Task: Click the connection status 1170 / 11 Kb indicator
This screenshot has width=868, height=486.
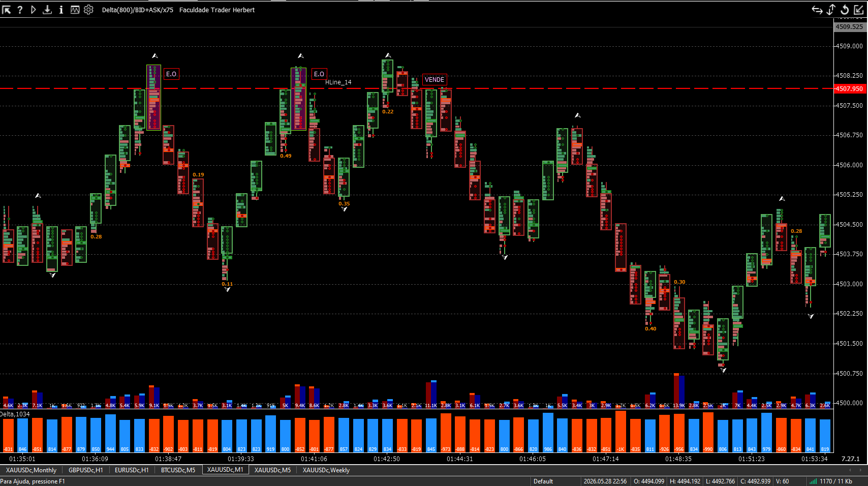Action: tap(831, 481)
